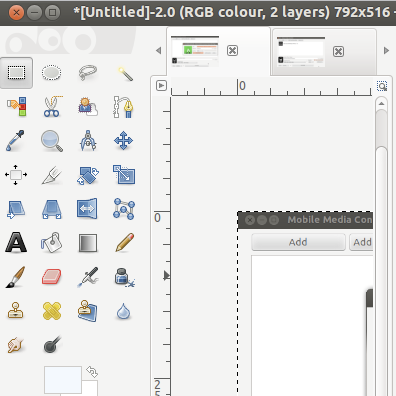Open the foreground colour swatch

(63, 380)
